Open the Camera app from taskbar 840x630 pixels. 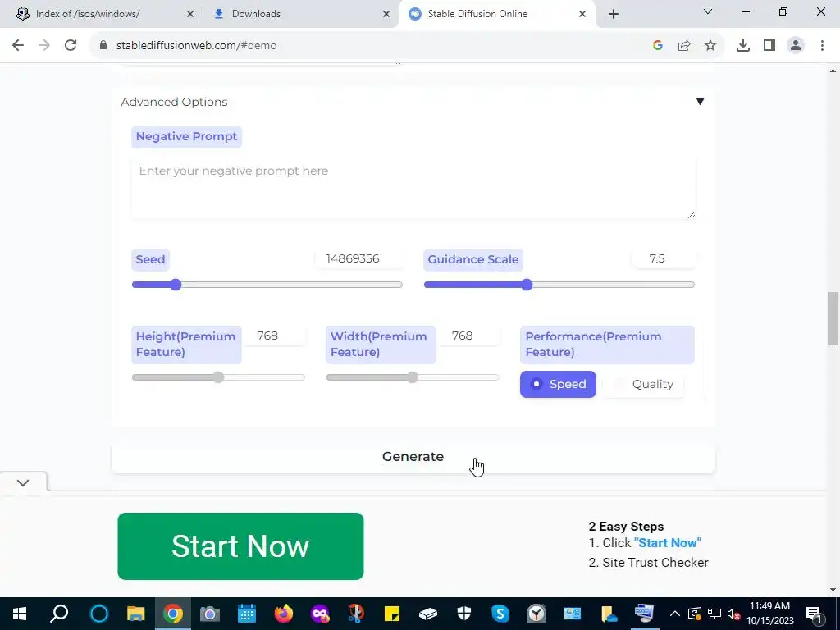click(210, 614)
